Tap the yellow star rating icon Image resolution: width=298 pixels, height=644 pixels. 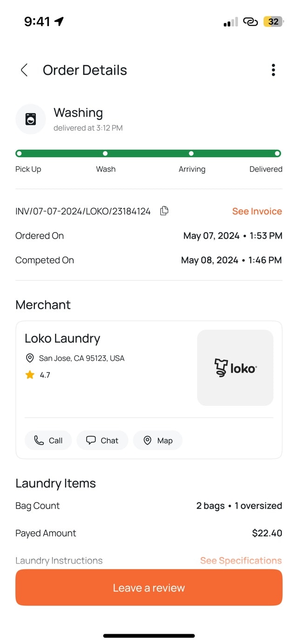(x=30, y=375)
